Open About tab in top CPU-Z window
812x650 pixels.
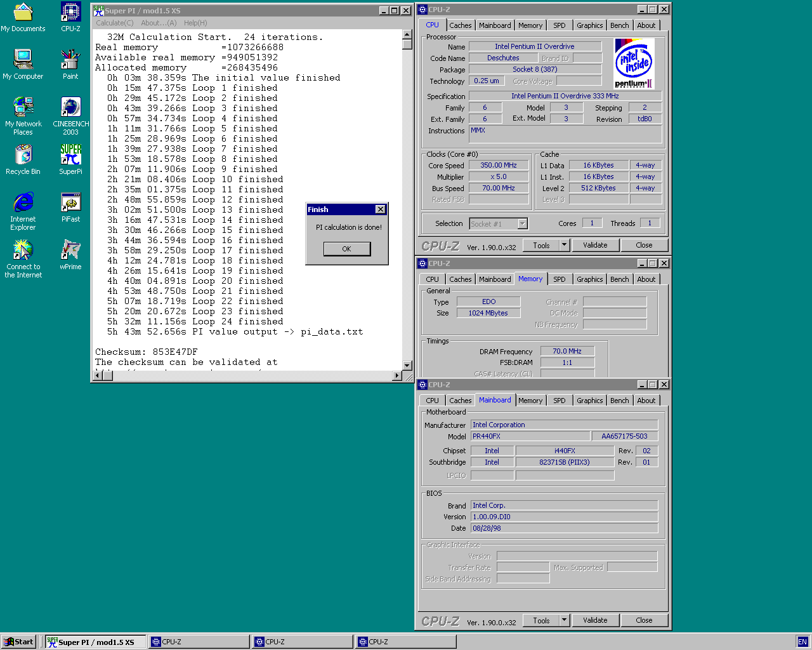click(x=646, y=25)
